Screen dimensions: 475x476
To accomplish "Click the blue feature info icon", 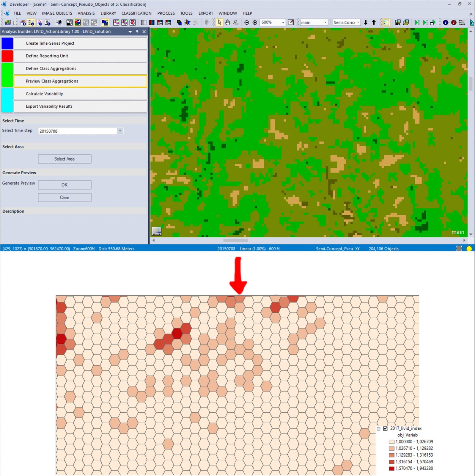I will click(x=446, y=23).
